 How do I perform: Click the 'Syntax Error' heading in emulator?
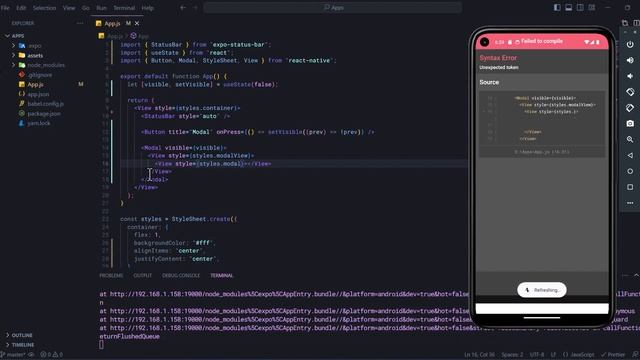pos(498,58)
